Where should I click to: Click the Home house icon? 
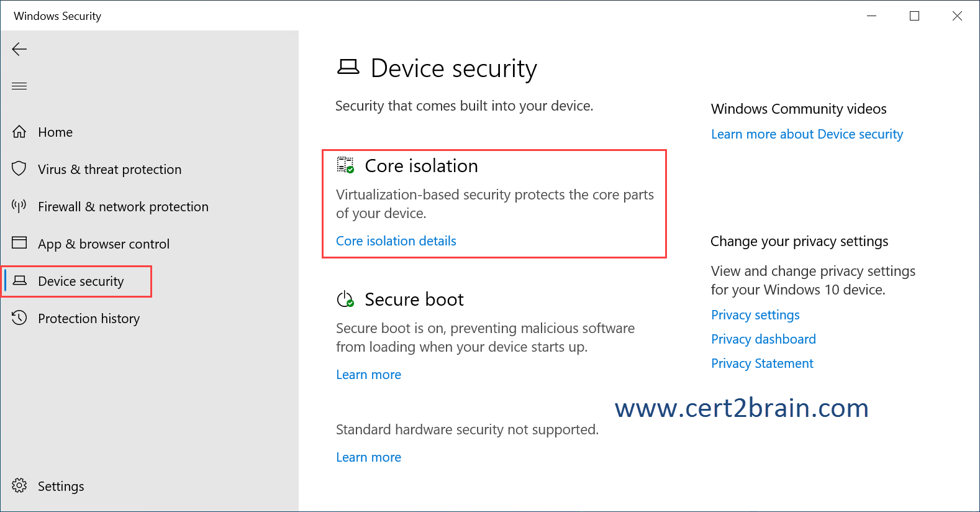(x=19, y=132)
